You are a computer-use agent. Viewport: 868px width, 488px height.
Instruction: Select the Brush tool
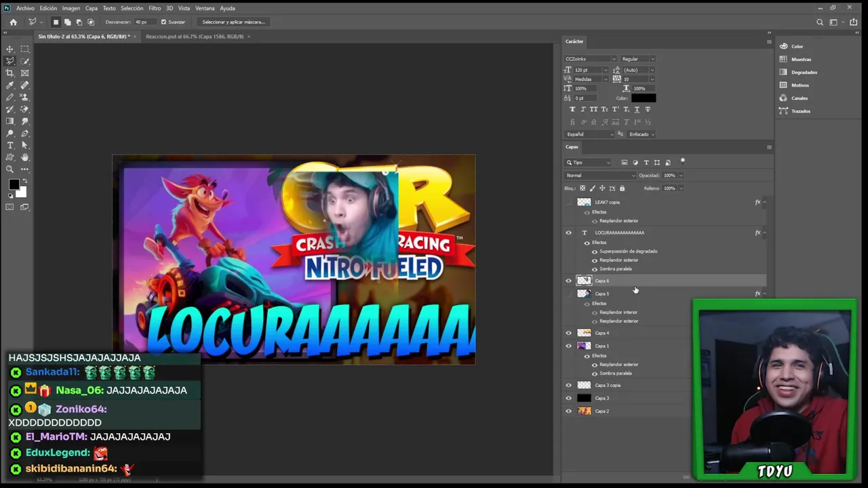coord(9,98)
